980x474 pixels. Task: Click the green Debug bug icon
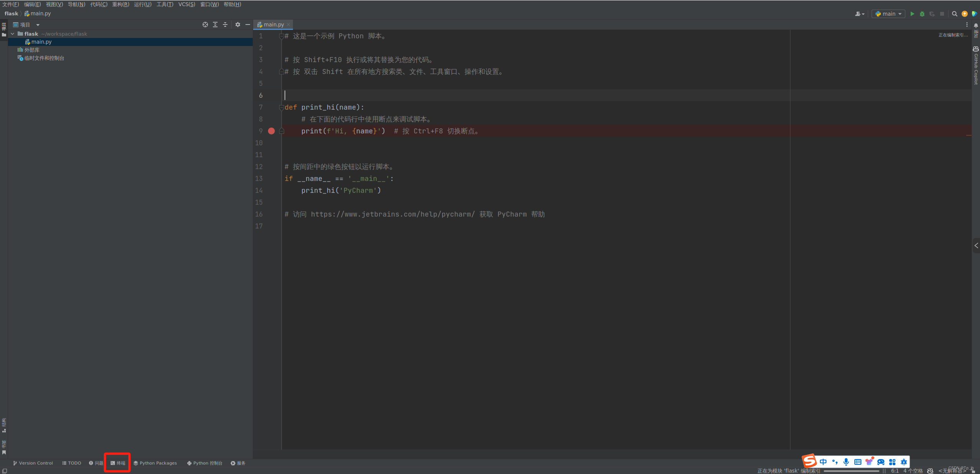pos(922,14)
